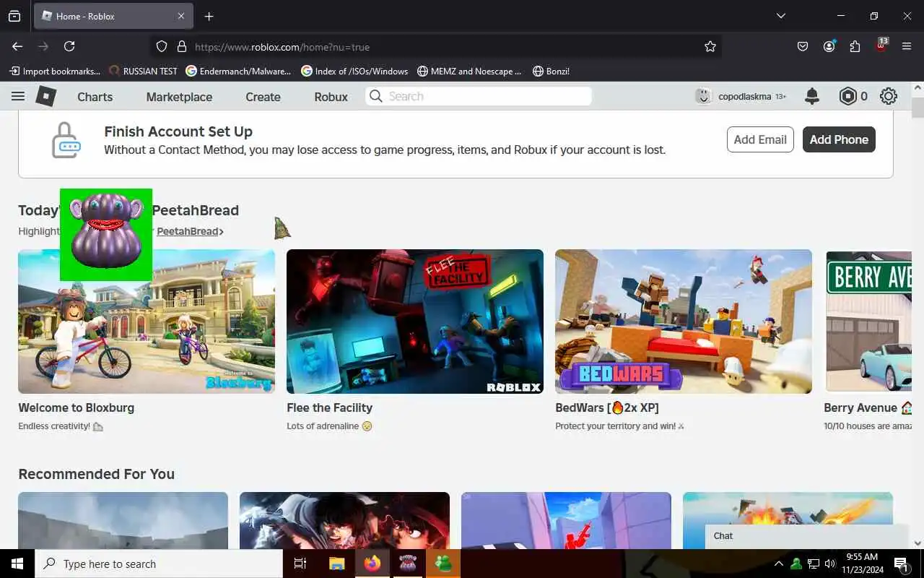Go back to previous page
Image resolution: width=924 pixels, height=578 pixels.
pos(17,46)
